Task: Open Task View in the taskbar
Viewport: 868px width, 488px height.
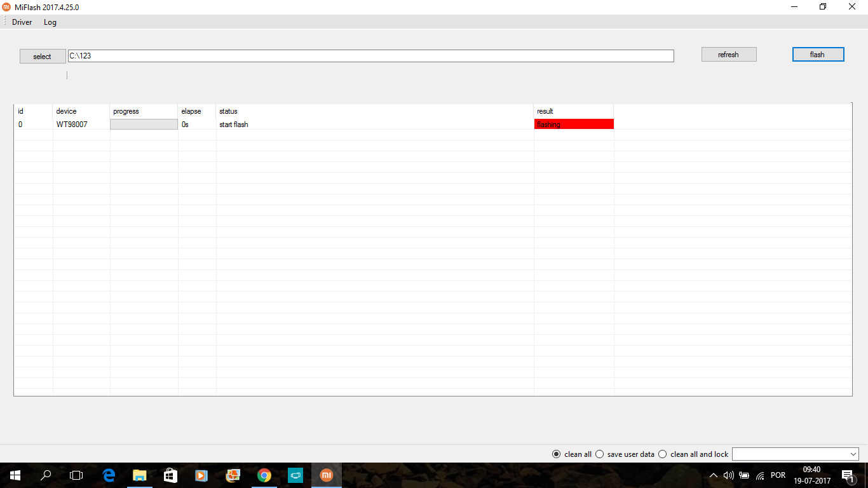Action: click(x=76, y=475)
